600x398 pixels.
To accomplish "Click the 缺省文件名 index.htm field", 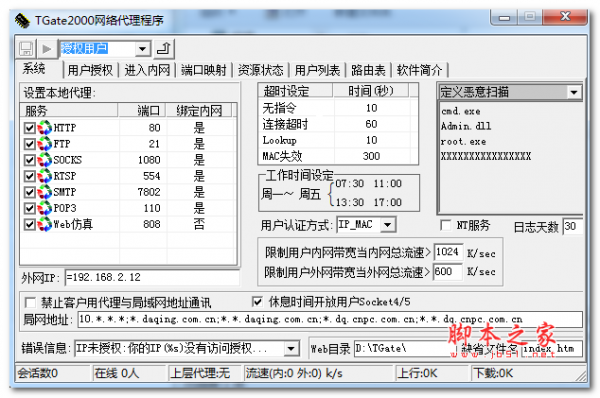I will (x=552, y=349).
